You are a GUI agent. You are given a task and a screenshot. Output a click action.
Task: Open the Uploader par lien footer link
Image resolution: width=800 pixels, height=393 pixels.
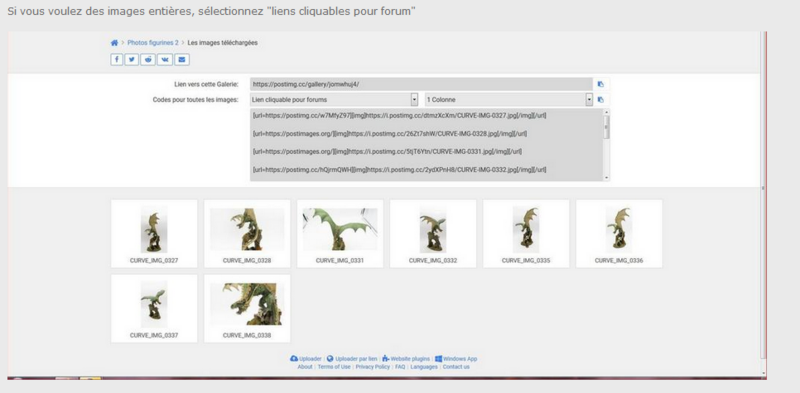[356, 359]
